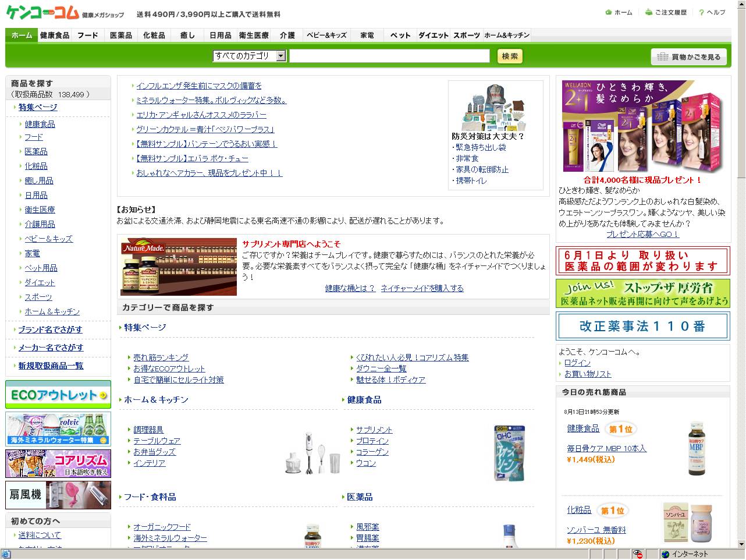The width and height of the screenshot is (746, 560).
Task: Click the disaster-prevention goods image
Action: tap(493, 107)
